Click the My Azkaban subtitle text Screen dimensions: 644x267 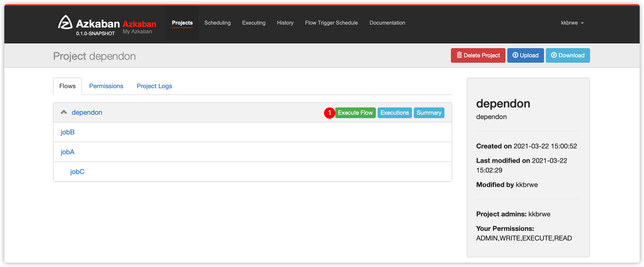(137, 32)
